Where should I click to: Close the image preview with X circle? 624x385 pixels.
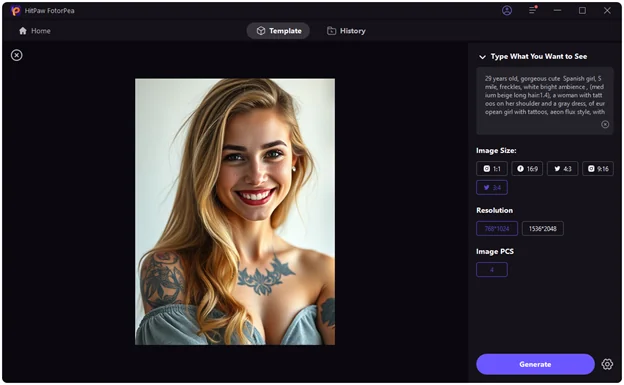(17, 55)
